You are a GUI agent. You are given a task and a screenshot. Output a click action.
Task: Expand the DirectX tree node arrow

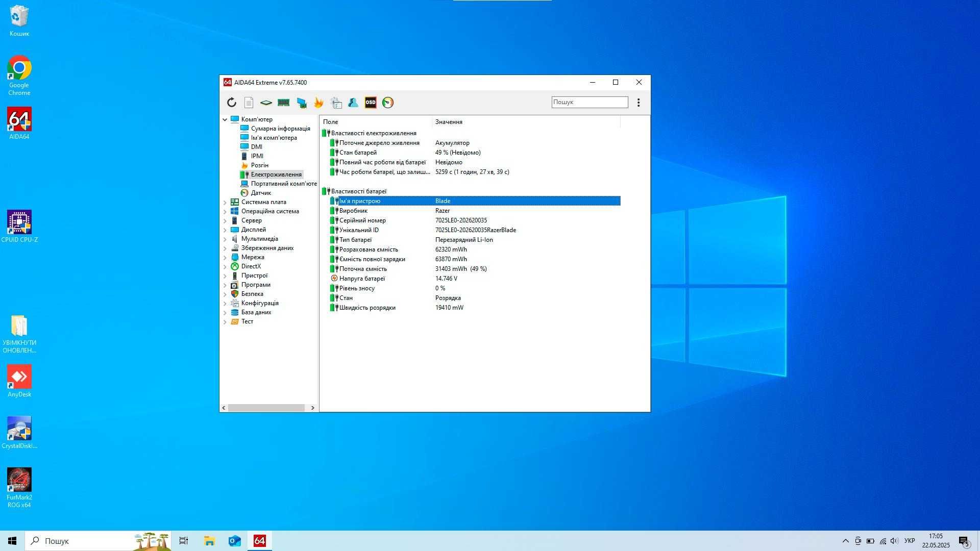225,266
